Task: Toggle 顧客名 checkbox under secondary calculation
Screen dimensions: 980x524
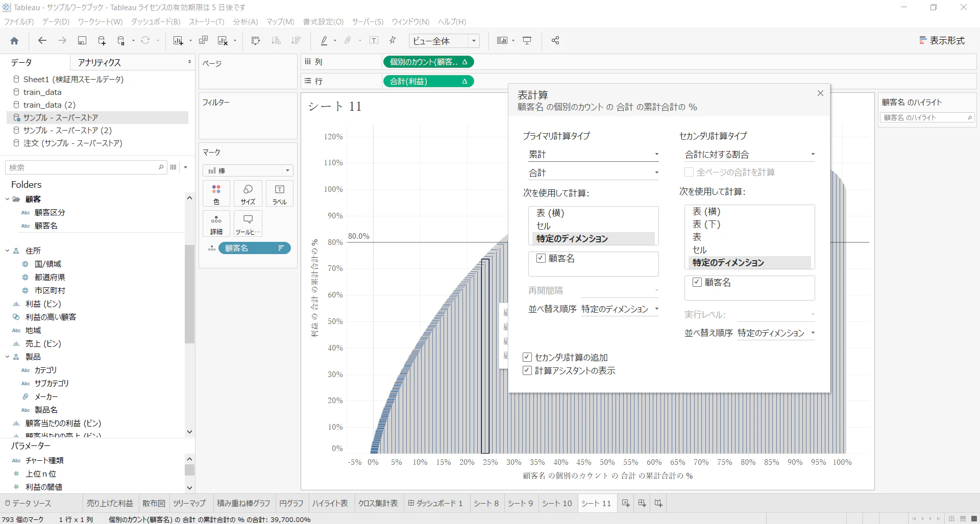Action: point(697,282)
